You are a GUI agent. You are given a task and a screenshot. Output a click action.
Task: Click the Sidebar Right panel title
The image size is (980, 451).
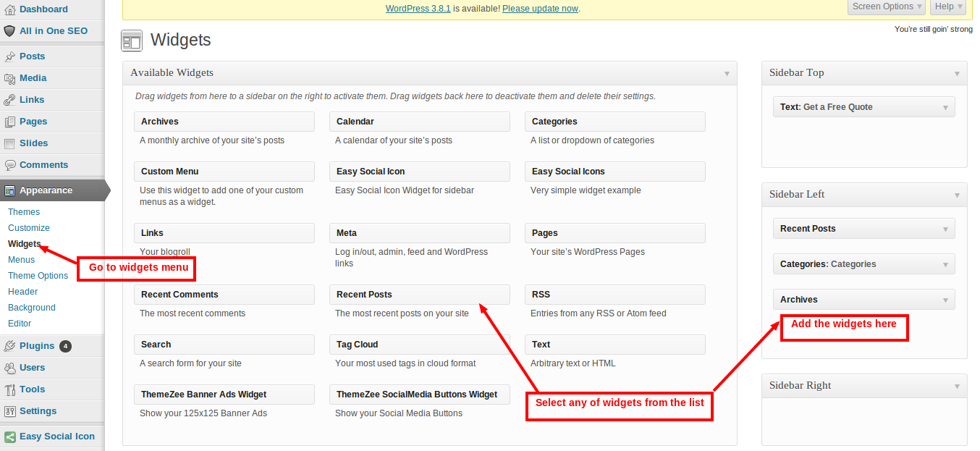[800, 386]
